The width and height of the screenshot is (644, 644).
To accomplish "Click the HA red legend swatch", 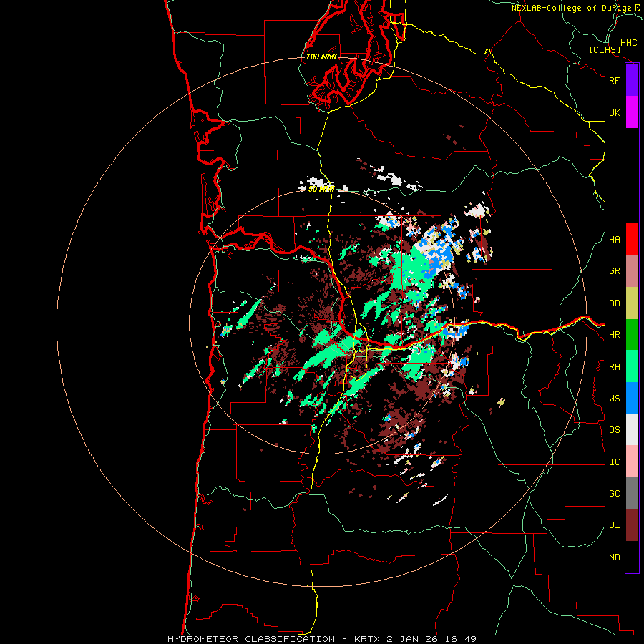I will [x=632, y=239].
